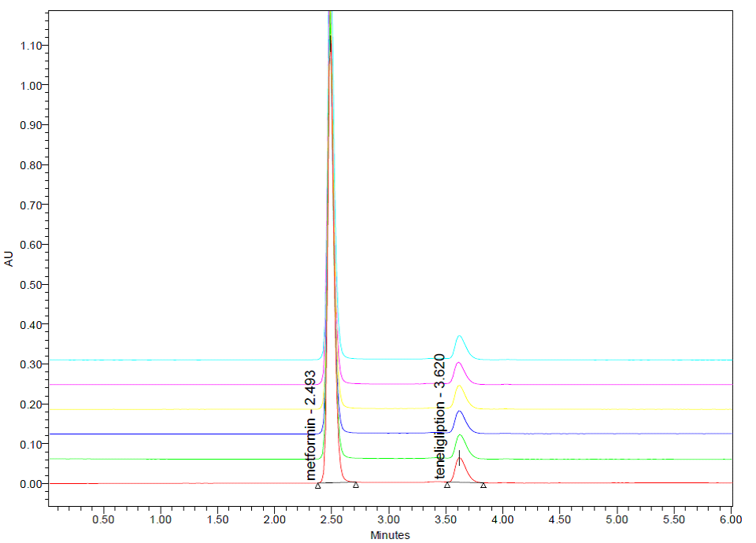Select the 6.00 tick label on the Minutes axis
Screen dimensions: 756x543
(731, 520)
